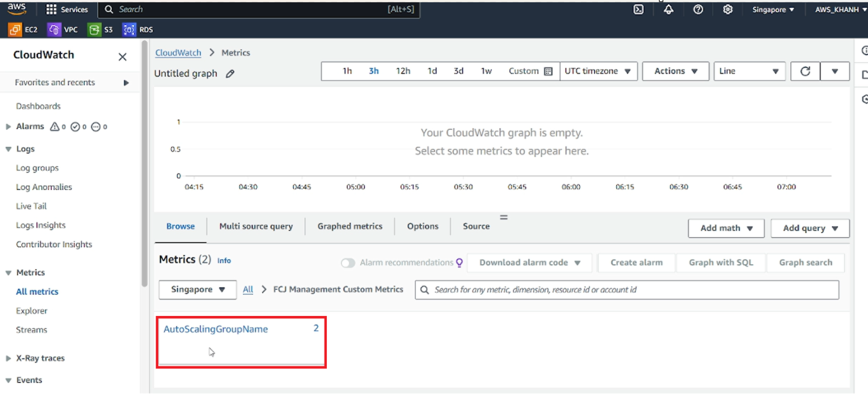Open the settings gear icon
Image resolution: width=868 pixels, height=405 pixels.
[x=728, y=10]
